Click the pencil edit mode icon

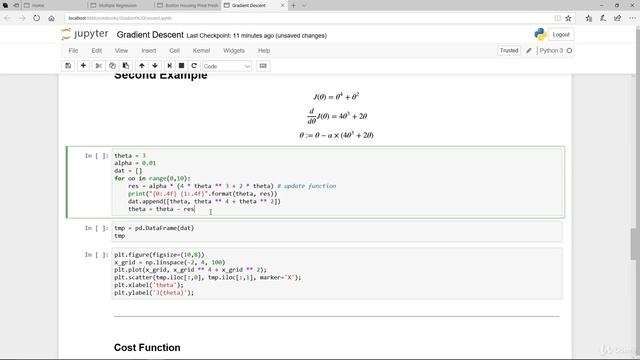[x=529, y=51]
